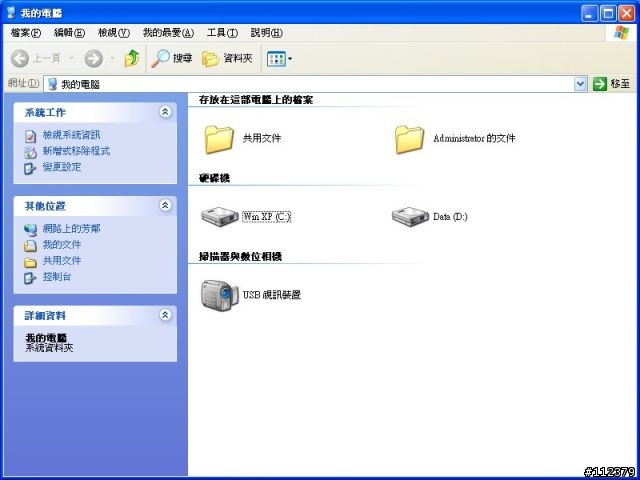Open the views dropdown arrow
The image size is (640, 480).
point(290,59)
